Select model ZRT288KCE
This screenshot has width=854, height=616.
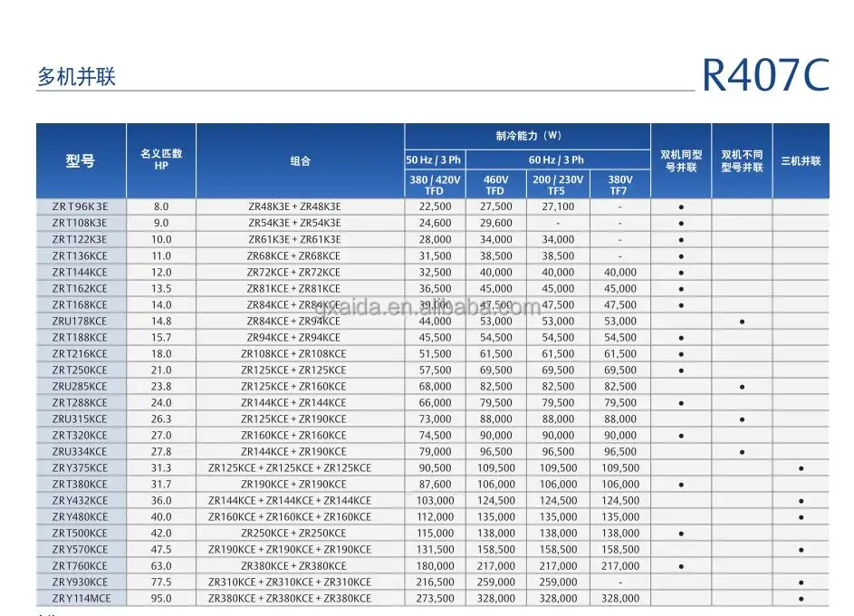coord(80,402)
